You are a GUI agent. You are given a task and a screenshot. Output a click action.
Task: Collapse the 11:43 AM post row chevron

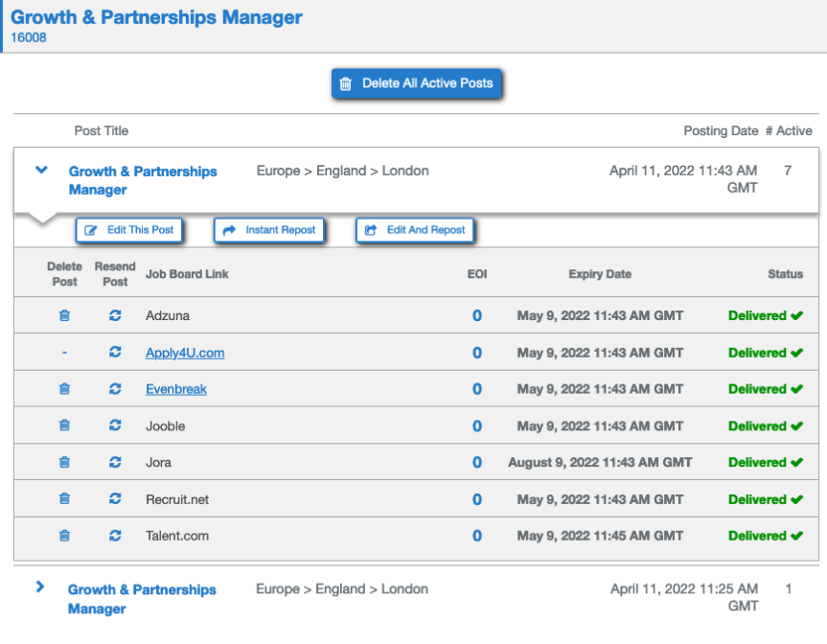pyautogui.click(x=41, y=170)
